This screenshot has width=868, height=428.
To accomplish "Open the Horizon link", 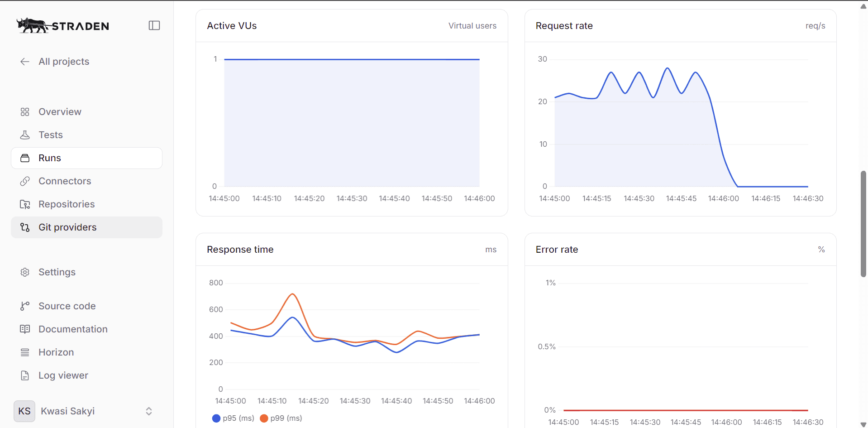I will click(x=86, y=352).
